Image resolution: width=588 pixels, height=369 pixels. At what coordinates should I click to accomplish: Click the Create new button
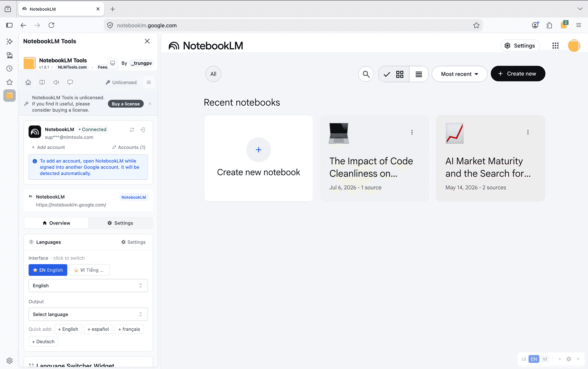(x=518, y=74)
